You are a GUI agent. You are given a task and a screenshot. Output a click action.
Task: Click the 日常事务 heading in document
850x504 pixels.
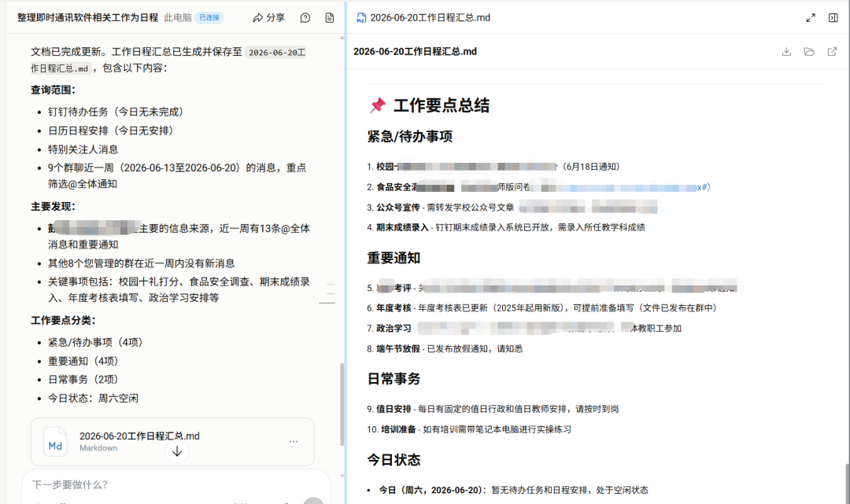pos(394,378)
